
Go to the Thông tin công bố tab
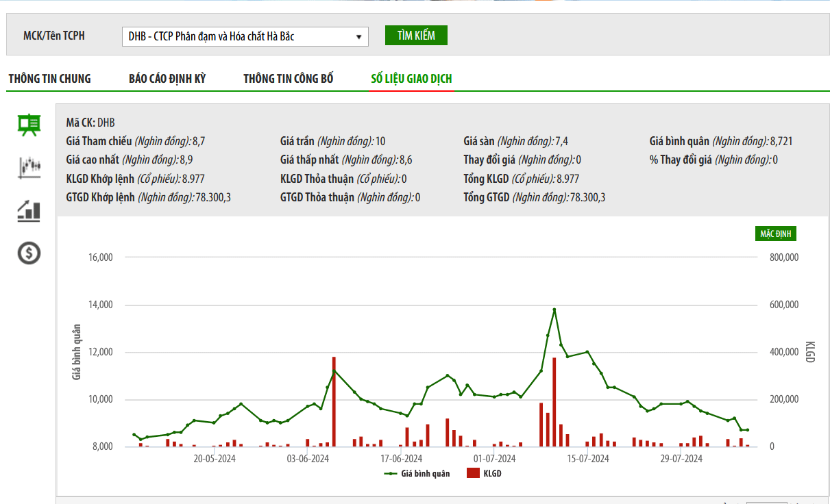[x=288, y=79]
